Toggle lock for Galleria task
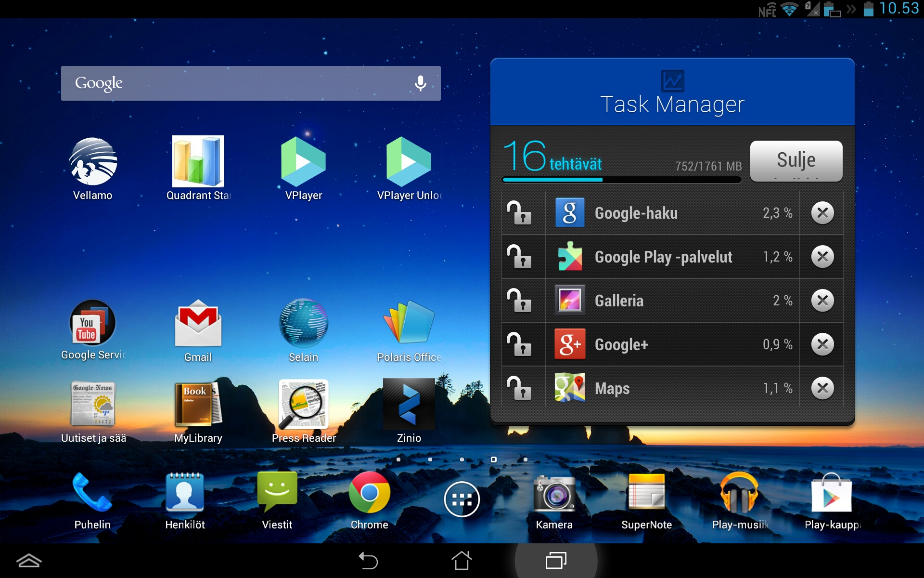924x578 pixels. (519, 301)
